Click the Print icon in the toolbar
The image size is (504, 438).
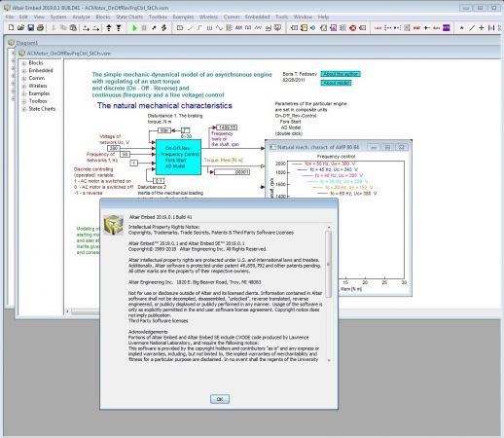point(40,28)
